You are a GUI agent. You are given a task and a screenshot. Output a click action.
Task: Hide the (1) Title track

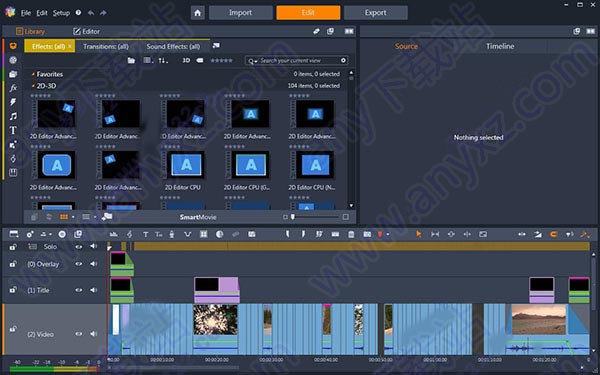(79, 290)
